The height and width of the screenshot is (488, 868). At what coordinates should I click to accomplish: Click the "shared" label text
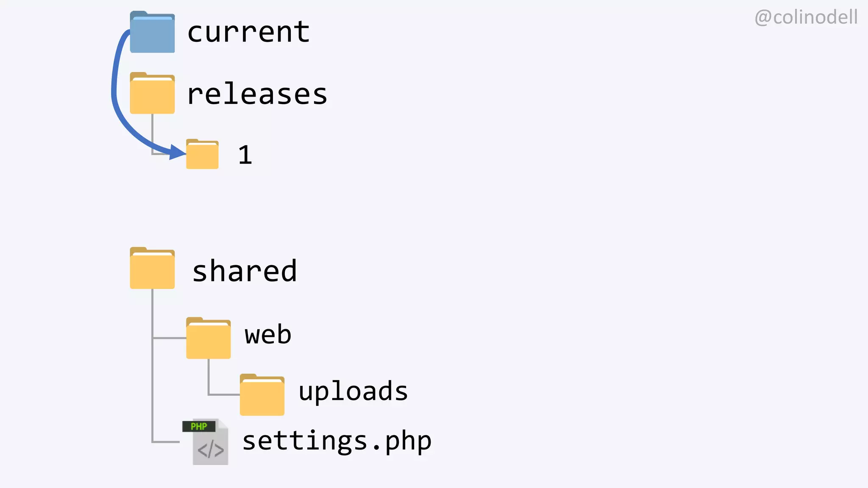[245, 271]
